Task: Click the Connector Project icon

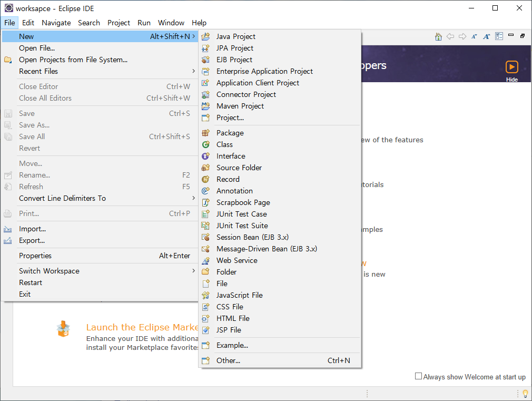Action: 205,94
